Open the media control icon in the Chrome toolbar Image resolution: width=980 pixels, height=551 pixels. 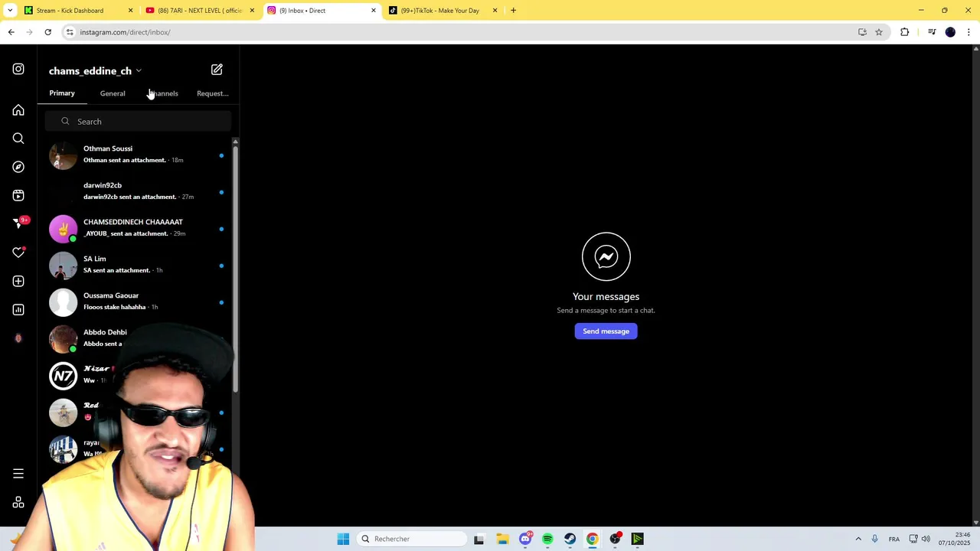(932, 32)
